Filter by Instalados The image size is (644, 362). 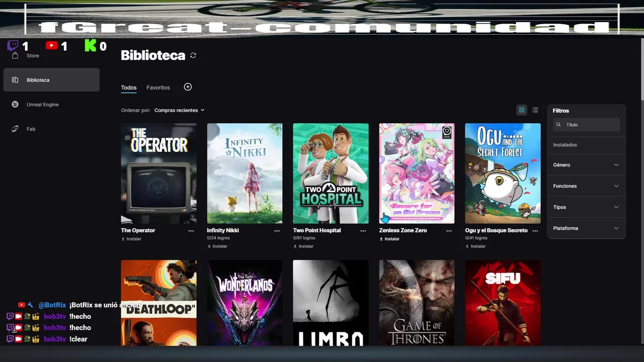(565, 145)
